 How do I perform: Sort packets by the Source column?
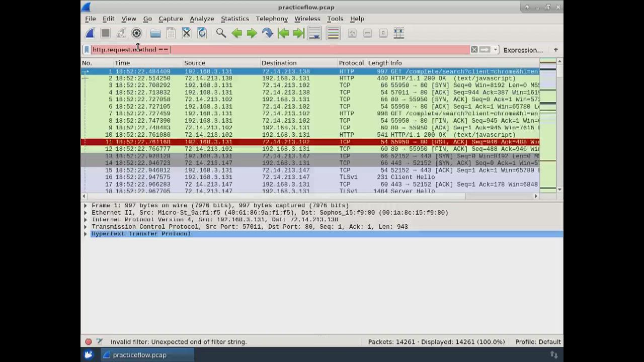coord(222,63)
